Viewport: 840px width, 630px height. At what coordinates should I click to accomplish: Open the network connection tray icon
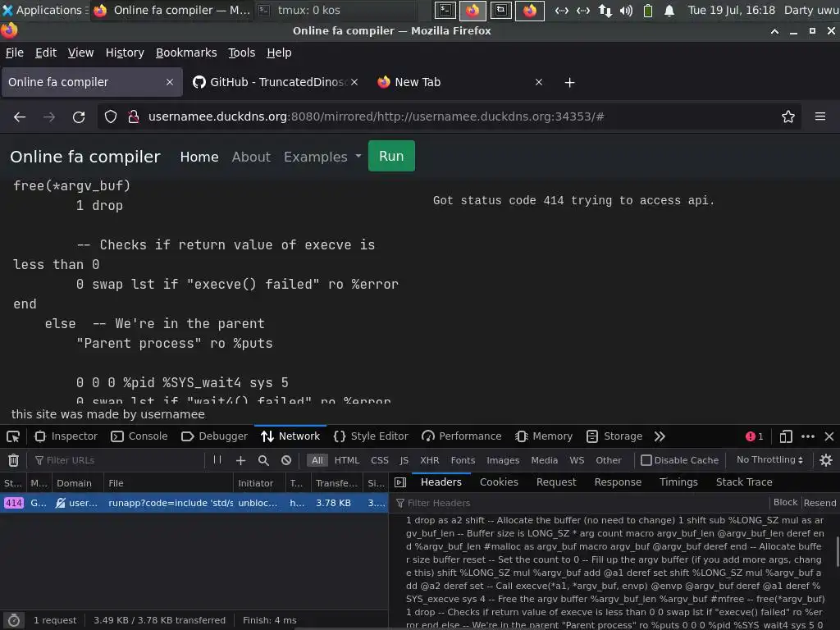tap(605, 10)
